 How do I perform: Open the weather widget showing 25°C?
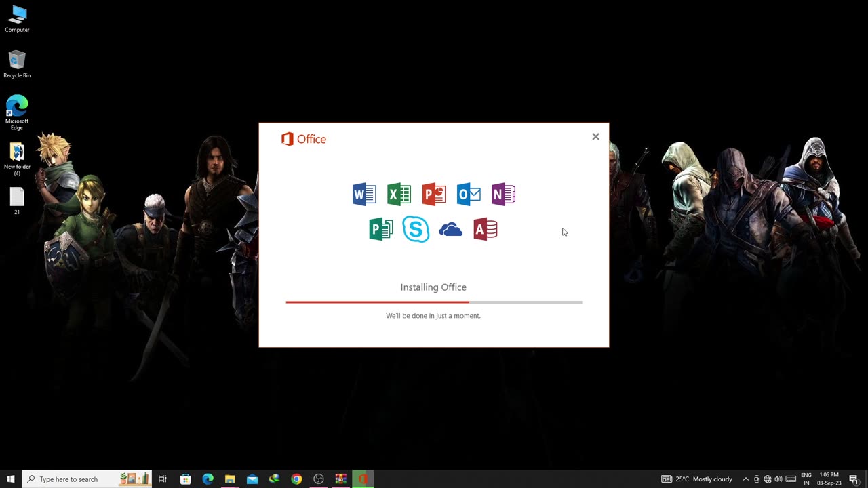(697, 479)
